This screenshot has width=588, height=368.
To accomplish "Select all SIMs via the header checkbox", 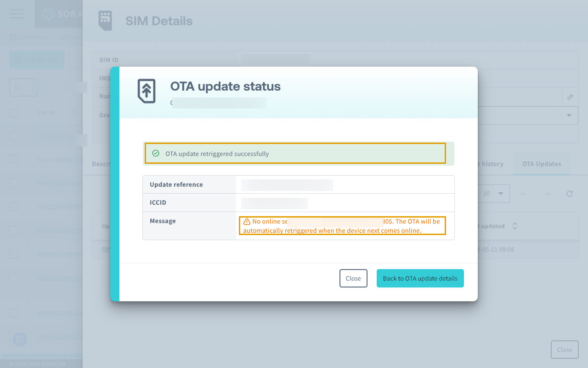I will (13, 113).
